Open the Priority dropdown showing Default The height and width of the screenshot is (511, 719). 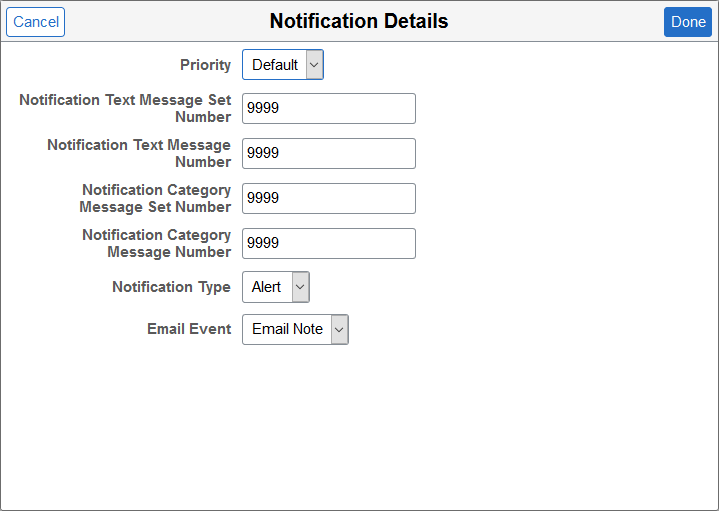[x=275, y=65]
